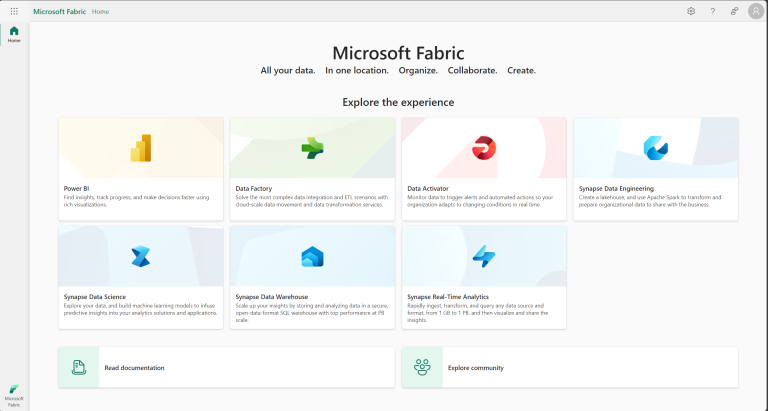The image size is (768, 411).
Task: Select the Synapse Real-Time Analytics card title
Action: 448,297
